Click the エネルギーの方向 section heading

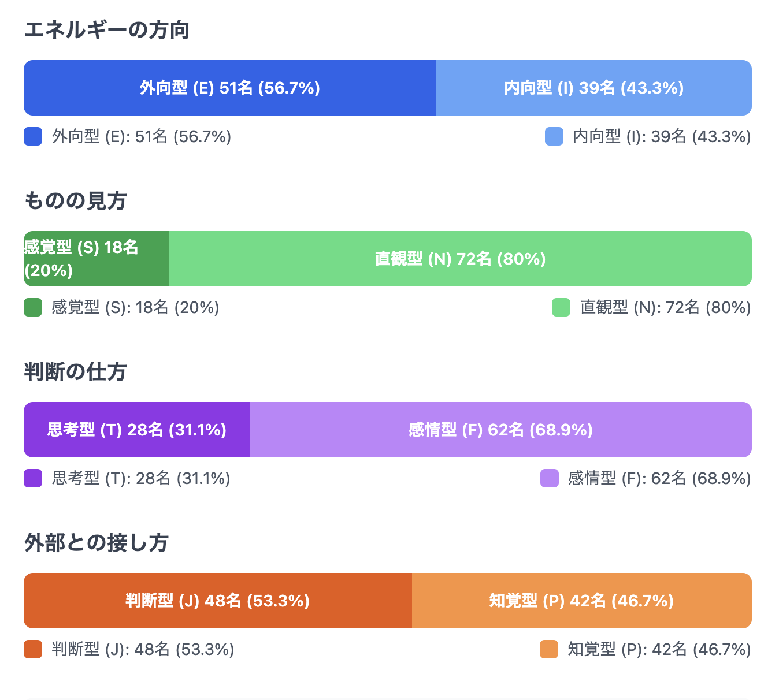pos(107,30)
